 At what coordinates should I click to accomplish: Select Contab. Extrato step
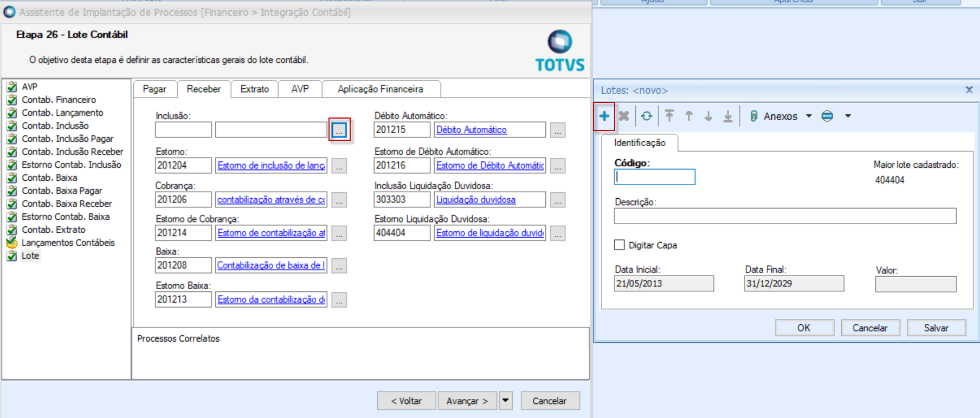(53, 230)
